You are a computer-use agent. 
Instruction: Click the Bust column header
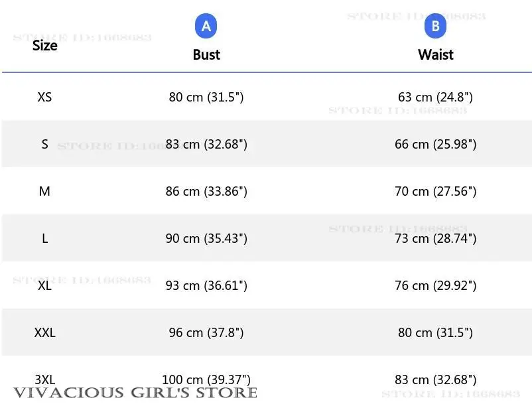[206, 55]
